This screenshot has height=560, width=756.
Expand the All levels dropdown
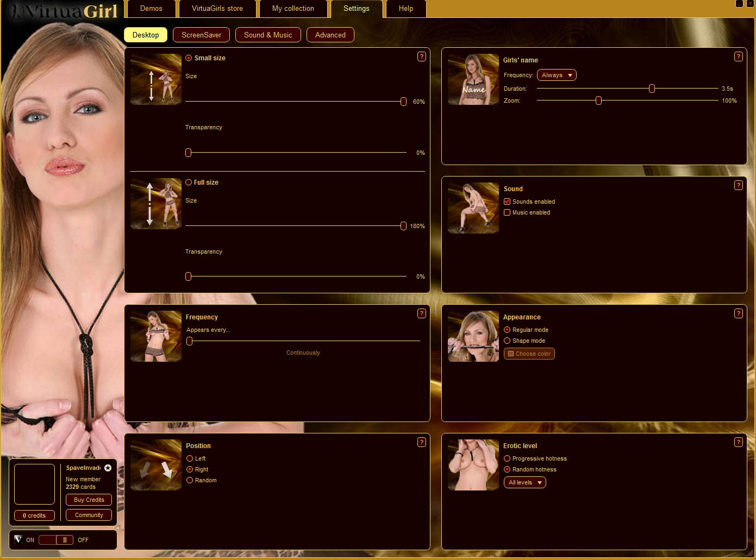pyautogui.click(x=524, y=482)
